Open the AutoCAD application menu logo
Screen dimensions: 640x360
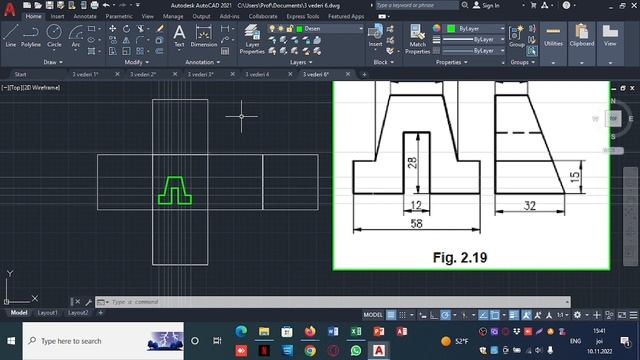pos(9,9)
